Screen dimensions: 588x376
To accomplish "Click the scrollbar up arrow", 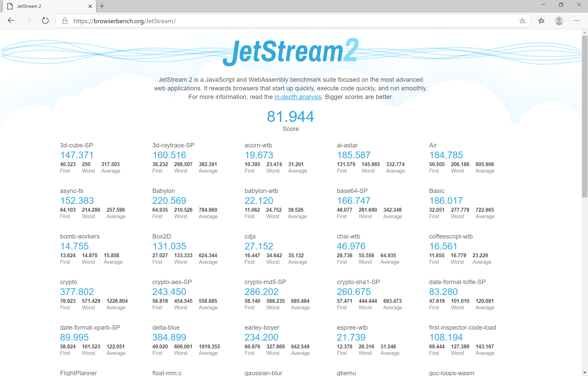I will [585, 33].
